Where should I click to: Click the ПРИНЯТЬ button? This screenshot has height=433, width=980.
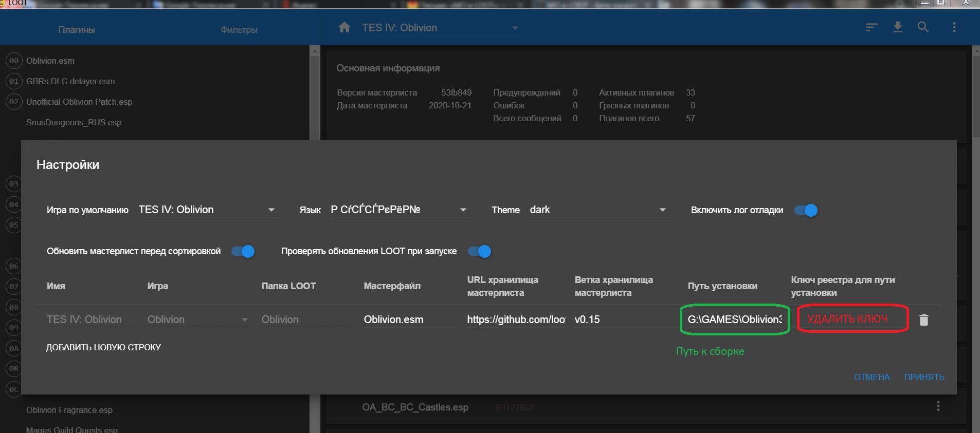click(924, 377)
